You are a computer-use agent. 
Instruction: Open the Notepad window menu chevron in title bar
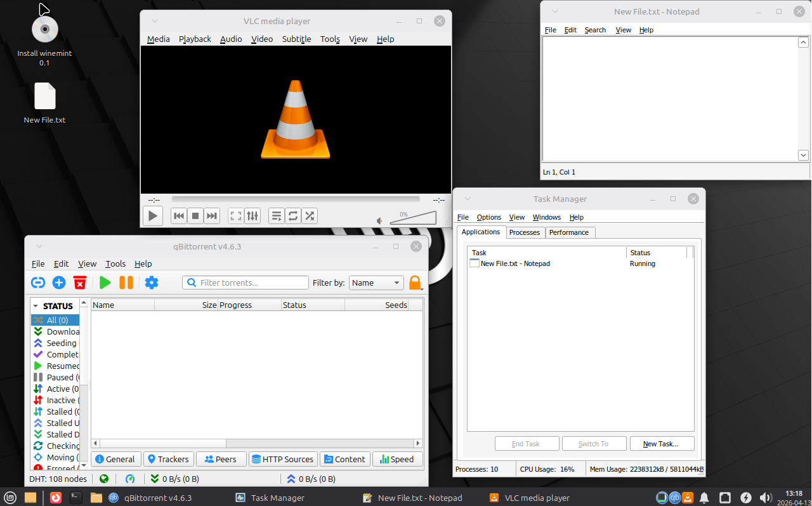[x=554, y=11]
